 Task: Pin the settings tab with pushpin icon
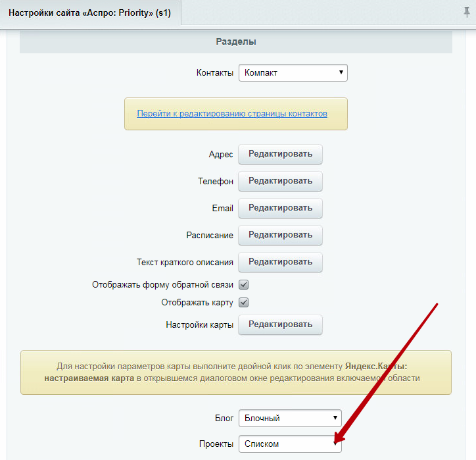click(x=467, y=13)
